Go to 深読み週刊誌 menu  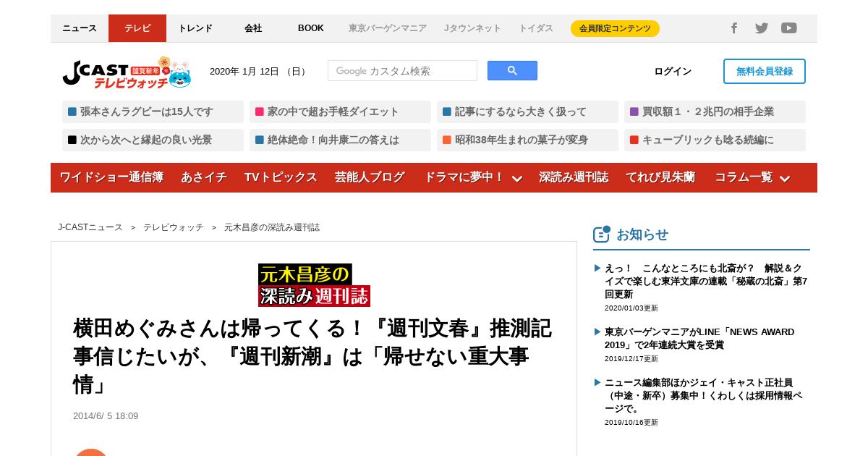[574, 177]
